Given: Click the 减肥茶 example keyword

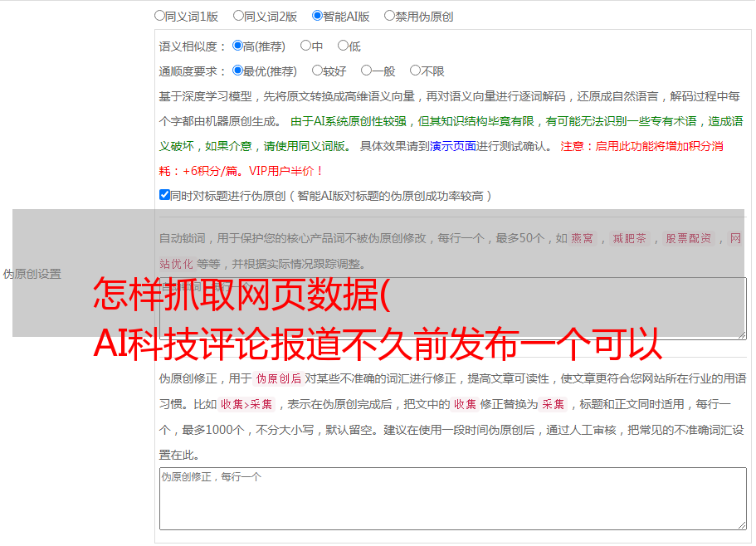Looking at the screenshot, I should 630,238.
